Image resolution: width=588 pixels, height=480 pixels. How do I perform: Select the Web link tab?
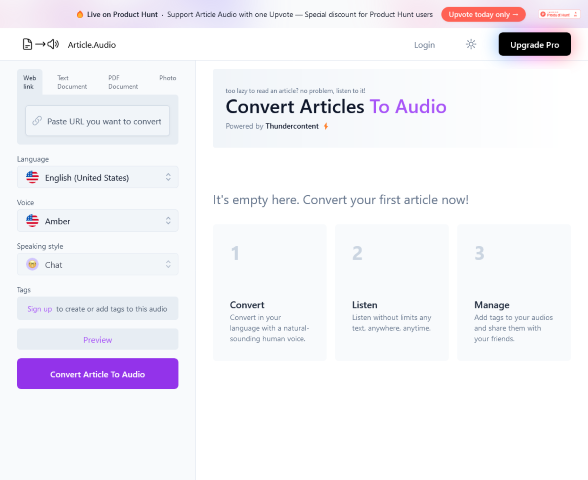[30, 82]
